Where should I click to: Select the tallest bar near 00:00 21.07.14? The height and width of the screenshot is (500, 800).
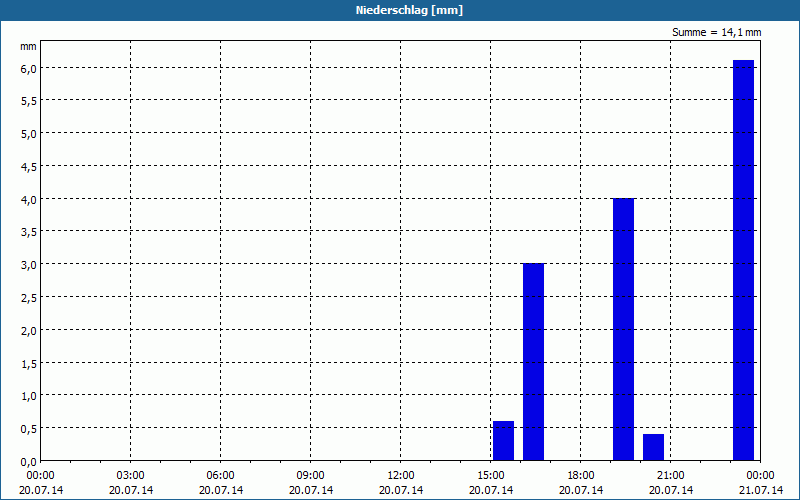[743, 260]
